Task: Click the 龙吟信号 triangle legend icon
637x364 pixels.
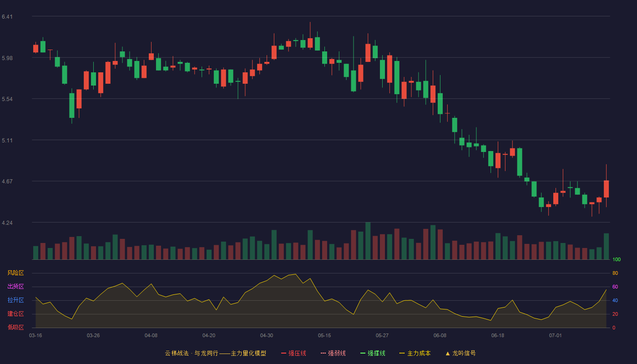Action: coord(448,353)
